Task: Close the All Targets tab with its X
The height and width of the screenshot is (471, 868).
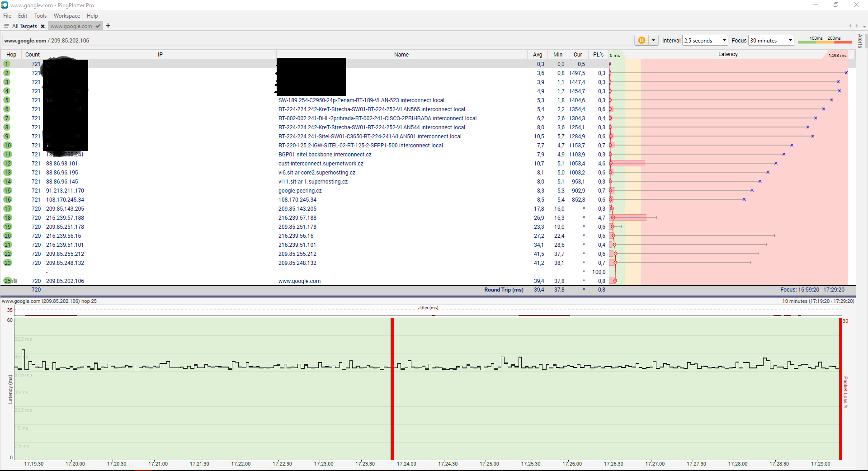Action: (x=42, y=26)
